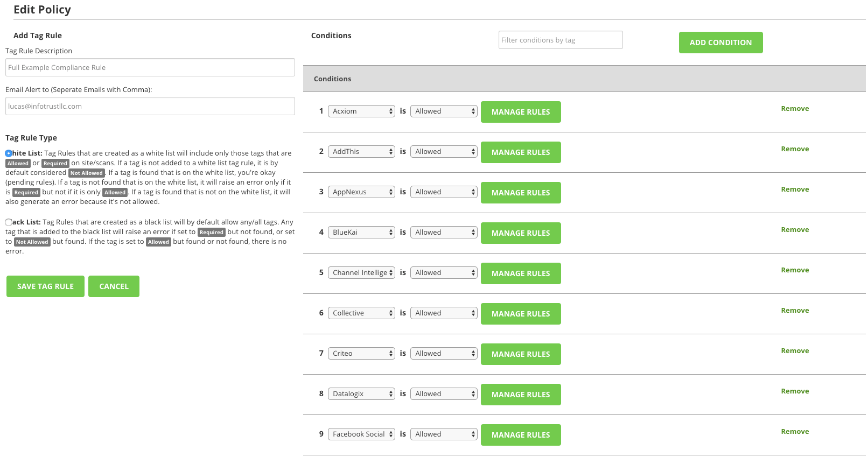Screen dimensions: 868x457
Task: Focus the Email Alert input field
Action: click(150, 106)
